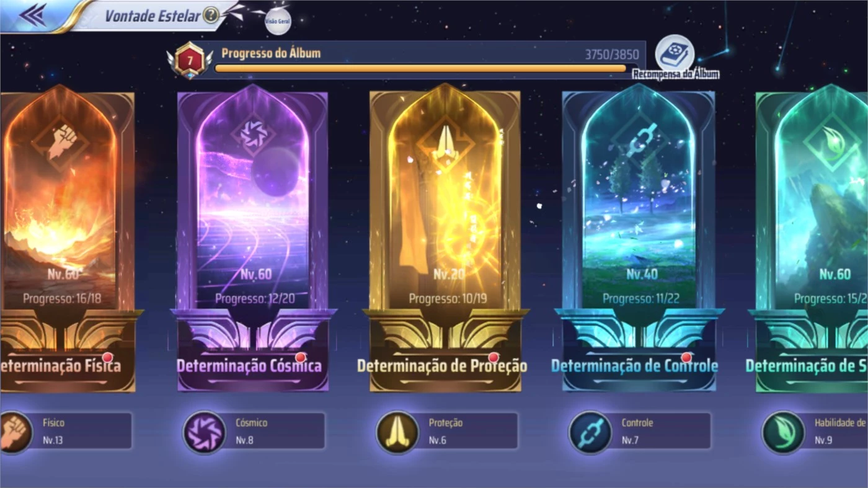This screenshot has height=488, width=868.
Task: Select the Controle chain icon
Action: point(590,432)
